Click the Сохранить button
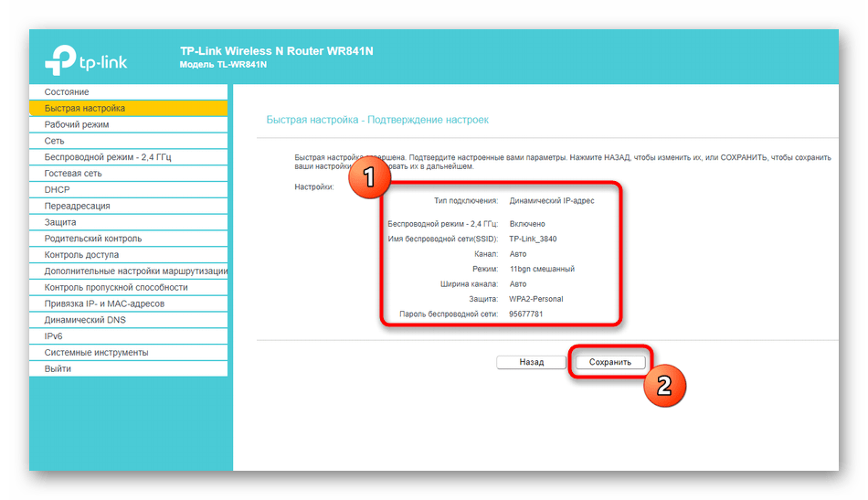The width and height of the screenshot is (868, 500). click(610, 362)
